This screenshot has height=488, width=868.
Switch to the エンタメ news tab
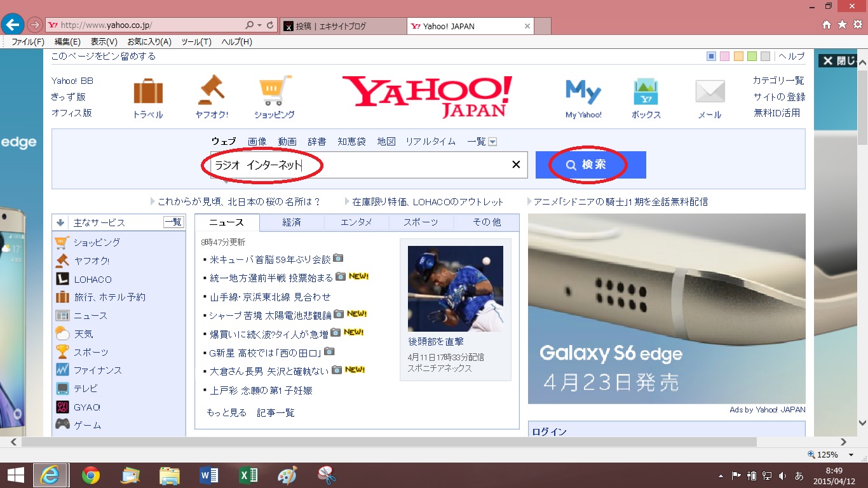click(356, 222)
